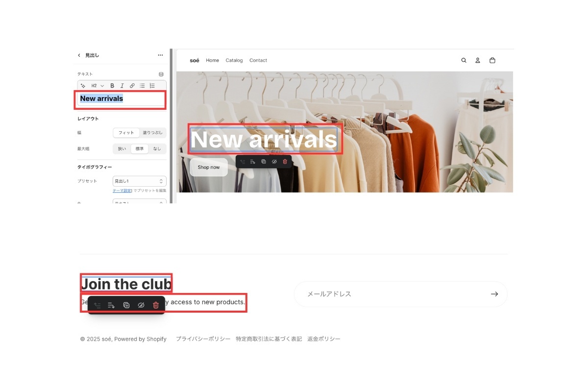Move block down in Join the club toolbar
Image resolution: width=588 pixels, height=392 pixels.
point(111,305)
